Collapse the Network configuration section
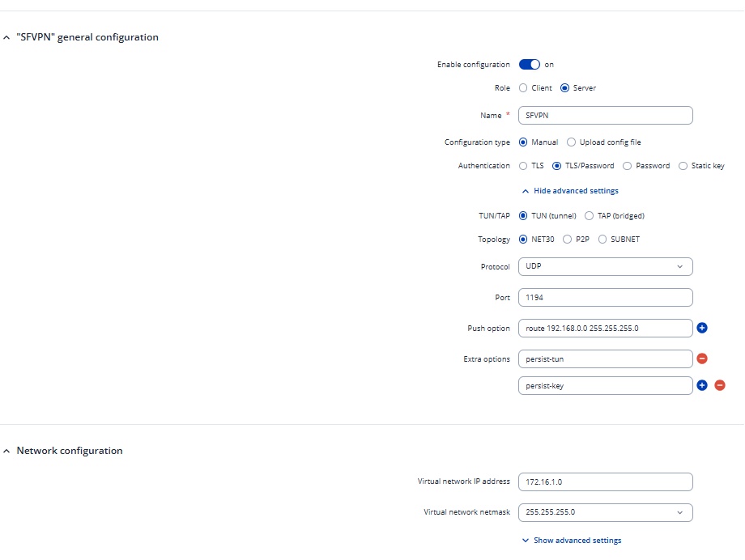Image resolution: width=745 pixels, height=560 pixels. (7, 451)
